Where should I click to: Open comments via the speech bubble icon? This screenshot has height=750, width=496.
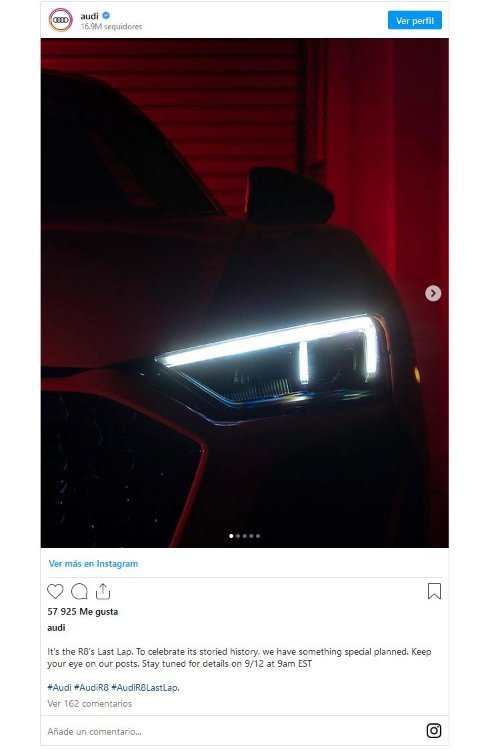pos(79,592)
